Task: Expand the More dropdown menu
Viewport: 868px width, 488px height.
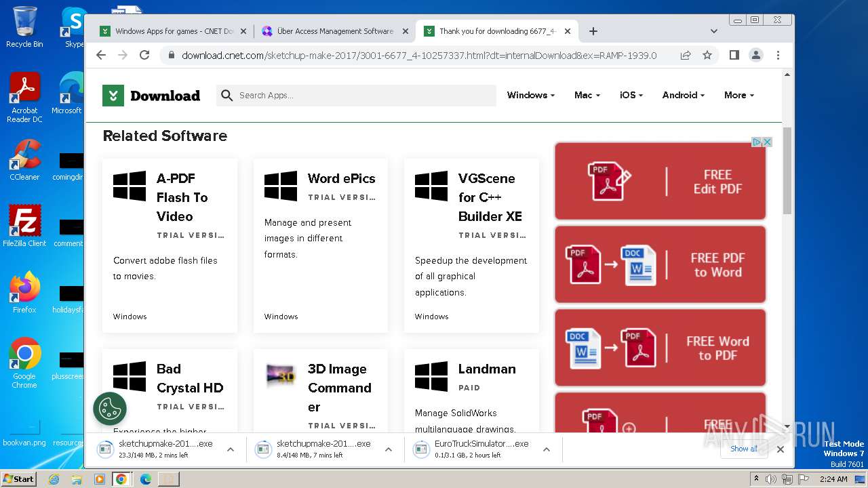Action: [x=739, y=96]
